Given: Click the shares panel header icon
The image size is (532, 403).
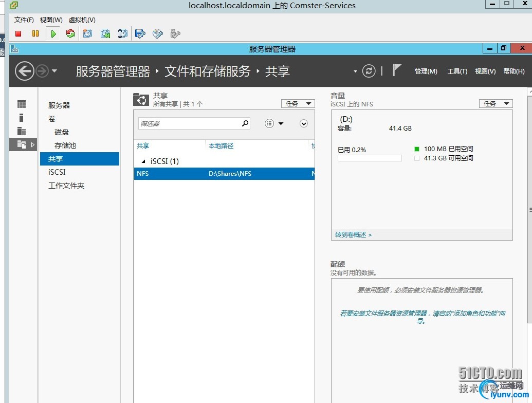Looking at the screenshot, I should pyautogui.click(x=141, y=99).
